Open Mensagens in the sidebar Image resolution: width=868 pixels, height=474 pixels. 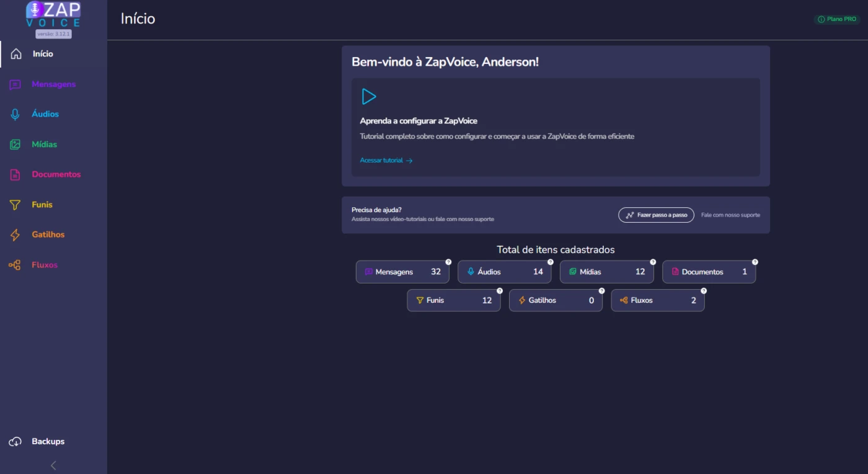coord(53,84)
